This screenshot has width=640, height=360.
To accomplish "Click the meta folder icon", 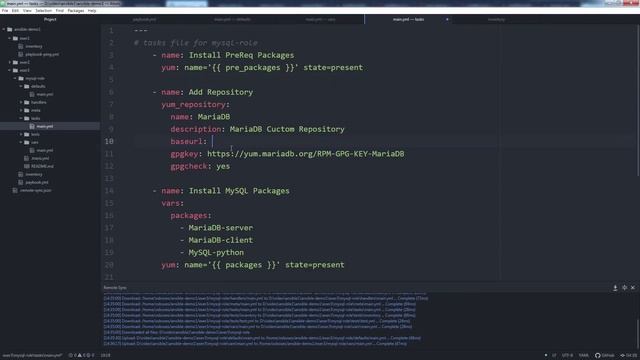I will click(27, 110).
